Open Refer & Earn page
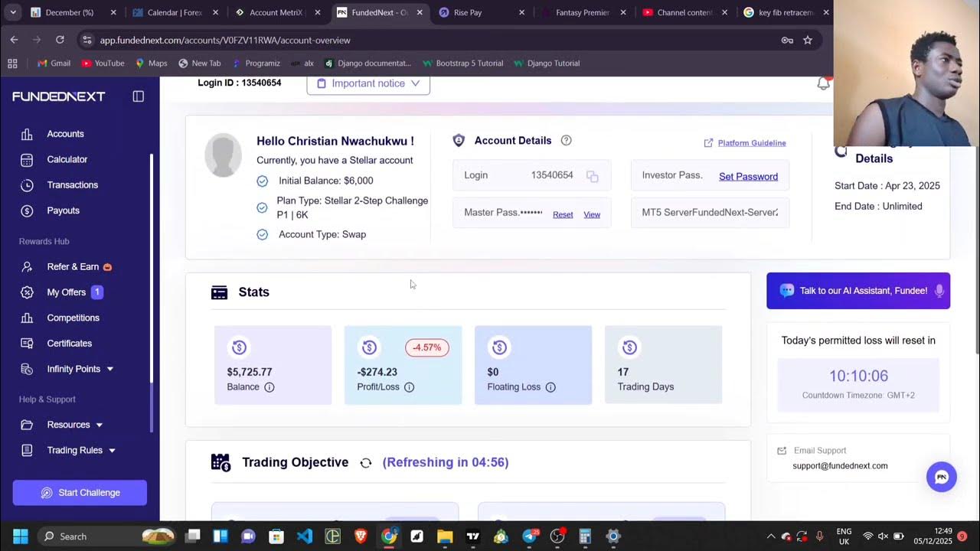 pos(73,266)
